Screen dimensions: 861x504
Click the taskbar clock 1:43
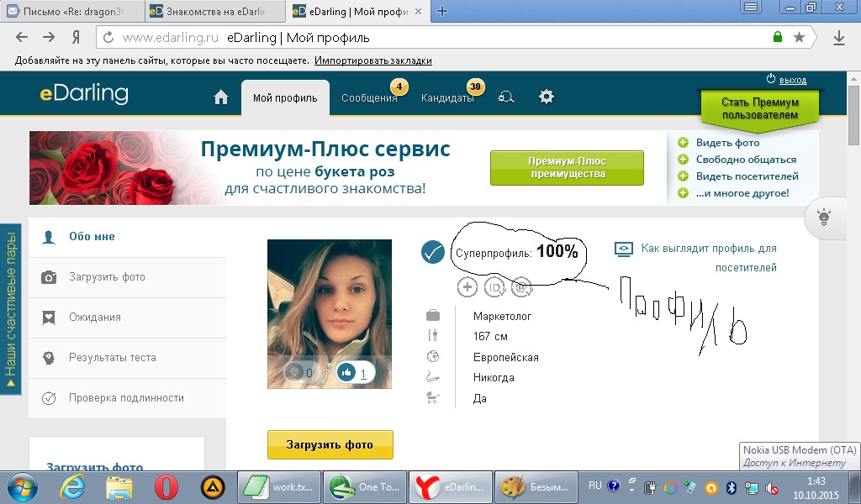[x=816, y=481]
